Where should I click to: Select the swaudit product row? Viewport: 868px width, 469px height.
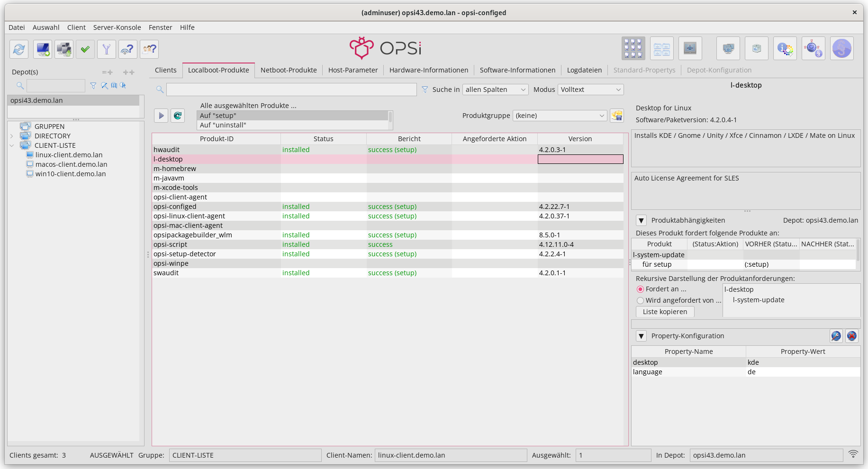point(388,273)
